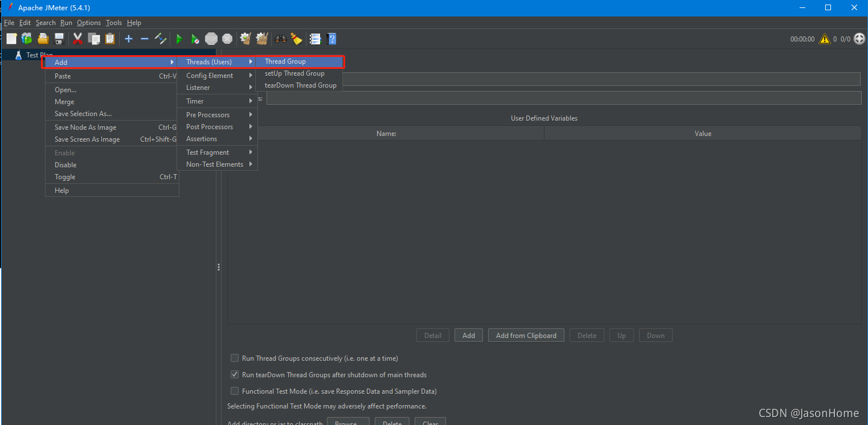Open the Edit menu
868x425 pixels.
(25, 23)
